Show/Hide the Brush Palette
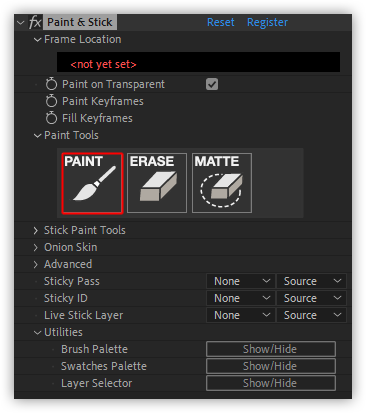 [271, 349]
